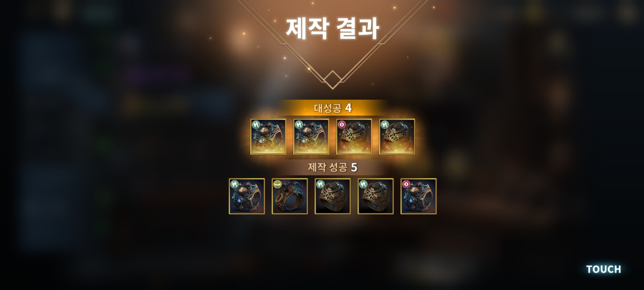Click green badge on first 제작 성공 ring
The width and height of the screenshot is (644, 290).
[x=234, y=184]
